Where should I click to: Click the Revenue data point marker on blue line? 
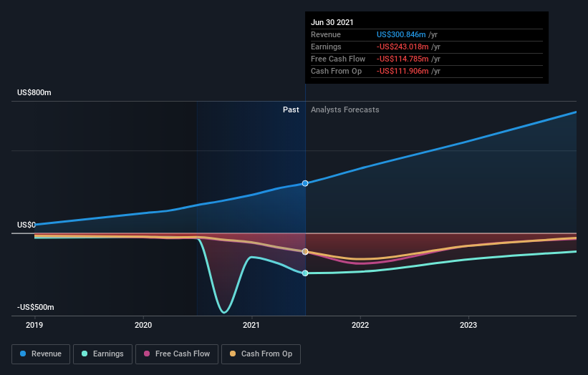(x=305, y=183)
